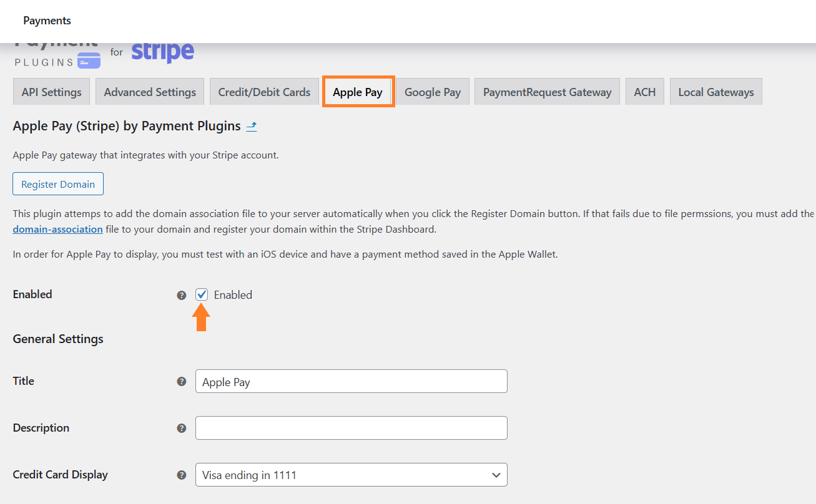Screen dimensions: 816x504
Task: Click the General Settings heading
Action: pos(58,339)
